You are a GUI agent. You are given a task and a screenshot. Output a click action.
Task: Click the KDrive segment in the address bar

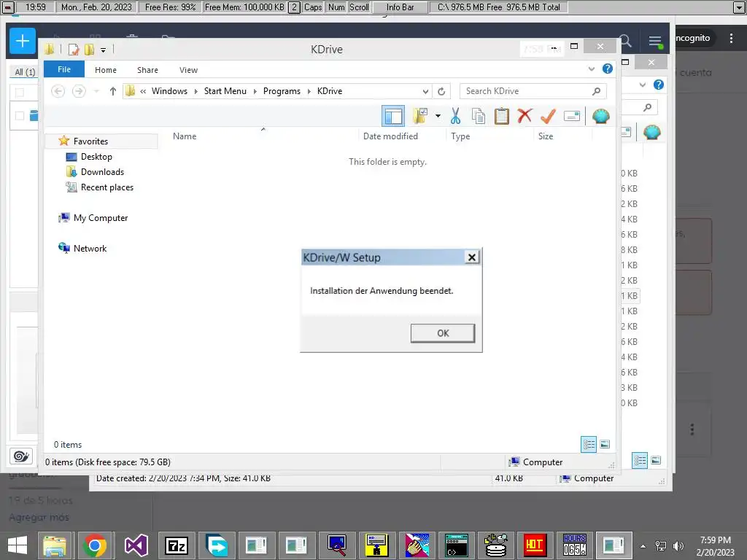(x=330, y=91)
